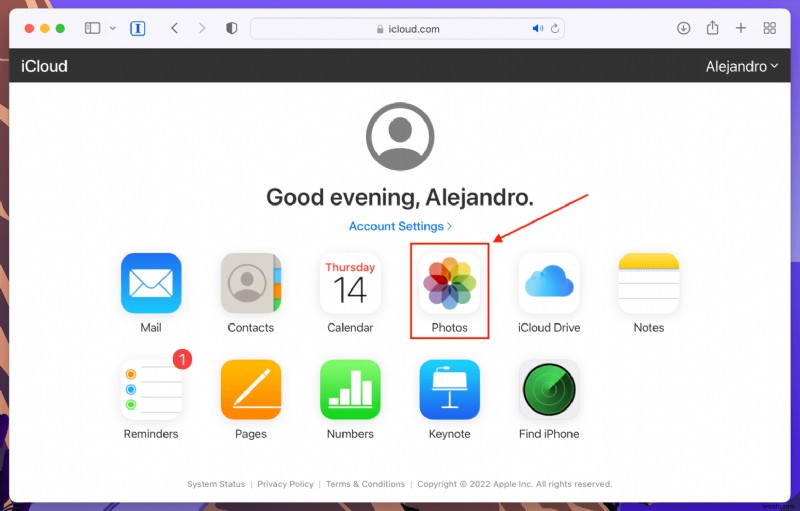Open the Keynote app

[x=449, y=390]
